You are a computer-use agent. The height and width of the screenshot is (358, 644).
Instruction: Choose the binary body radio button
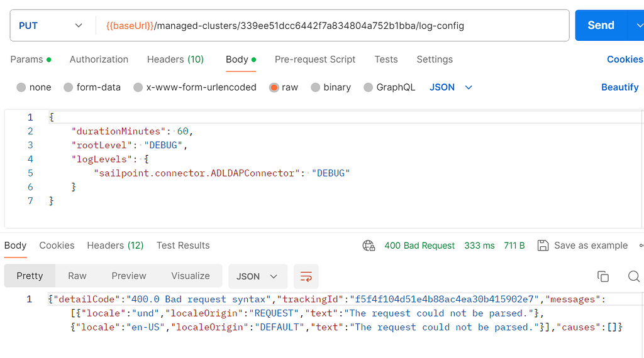[x=315, y=87]
